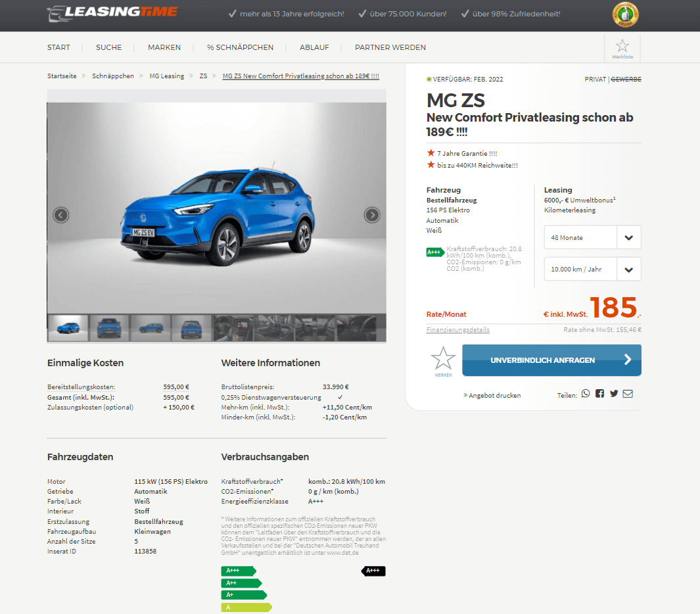Click the Kilometerleasing text
Screen dimensions: 700x614
coord(570,210)
